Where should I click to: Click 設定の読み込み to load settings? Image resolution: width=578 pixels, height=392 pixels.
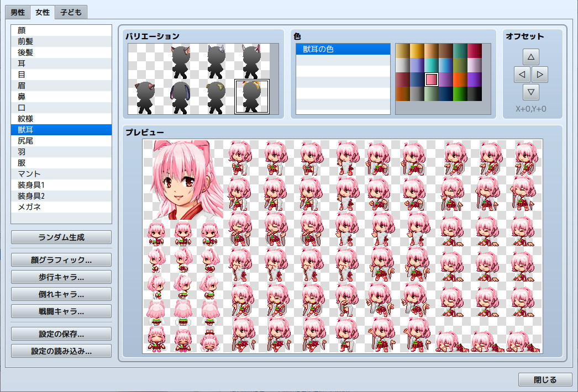(x=61, y=350)
